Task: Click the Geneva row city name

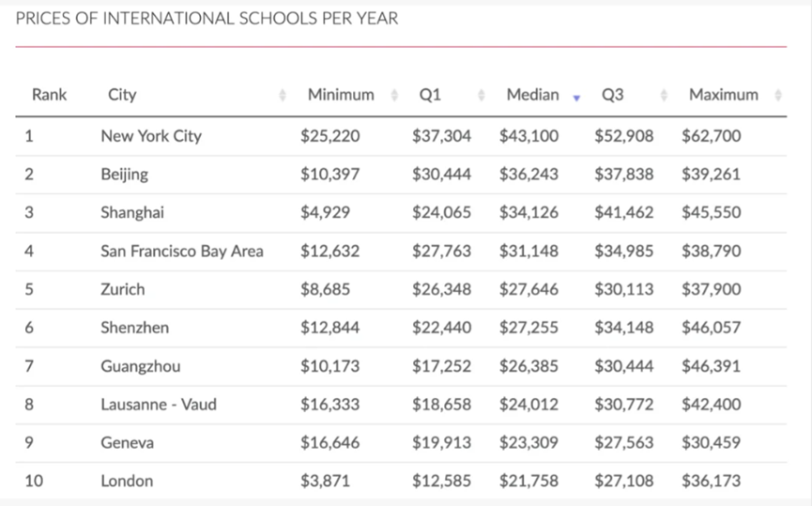Action: 128,443
